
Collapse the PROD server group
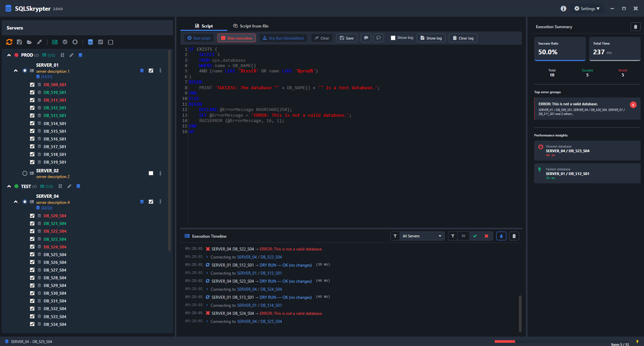9,55
